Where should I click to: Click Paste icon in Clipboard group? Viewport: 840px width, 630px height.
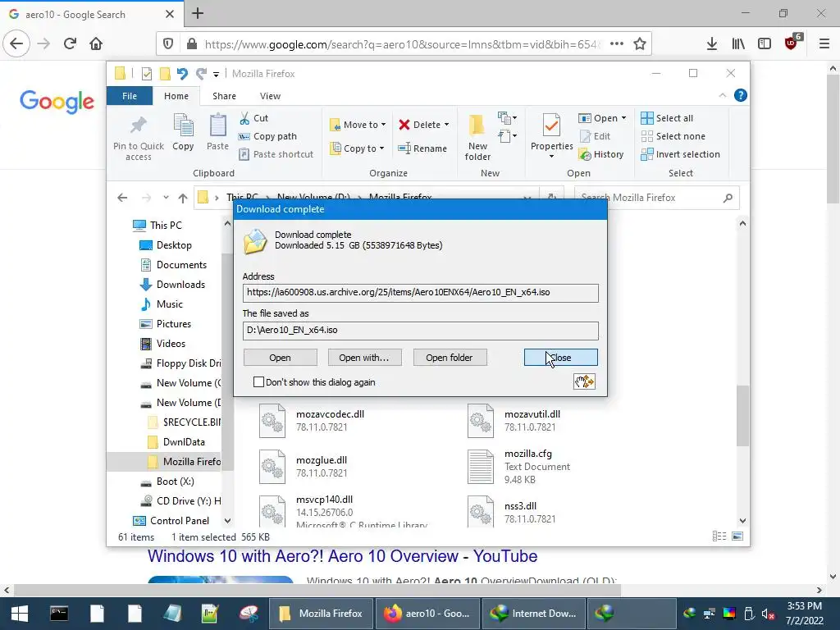[x=217, y=126]
